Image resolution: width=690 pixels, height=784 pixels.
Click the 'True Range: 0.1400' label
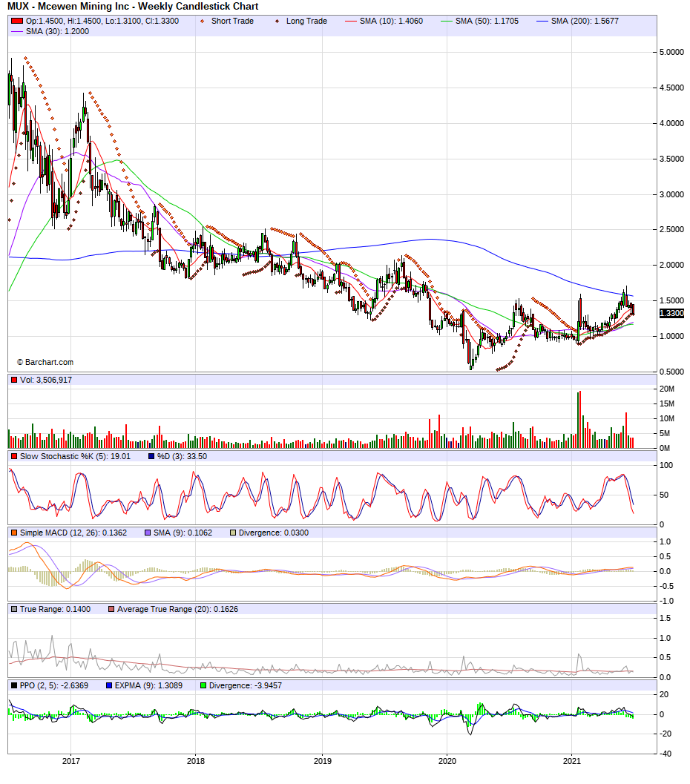[55, 610]
